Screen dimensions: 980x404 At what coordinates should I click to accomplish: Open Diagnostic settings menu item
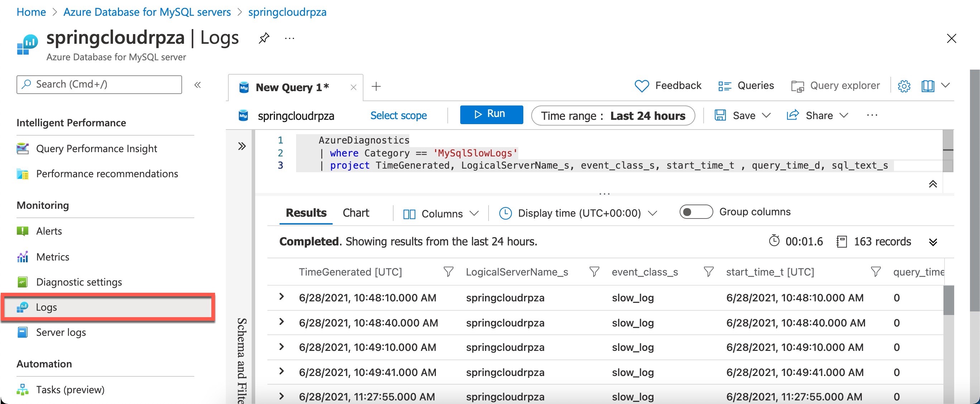pos(79,282)
